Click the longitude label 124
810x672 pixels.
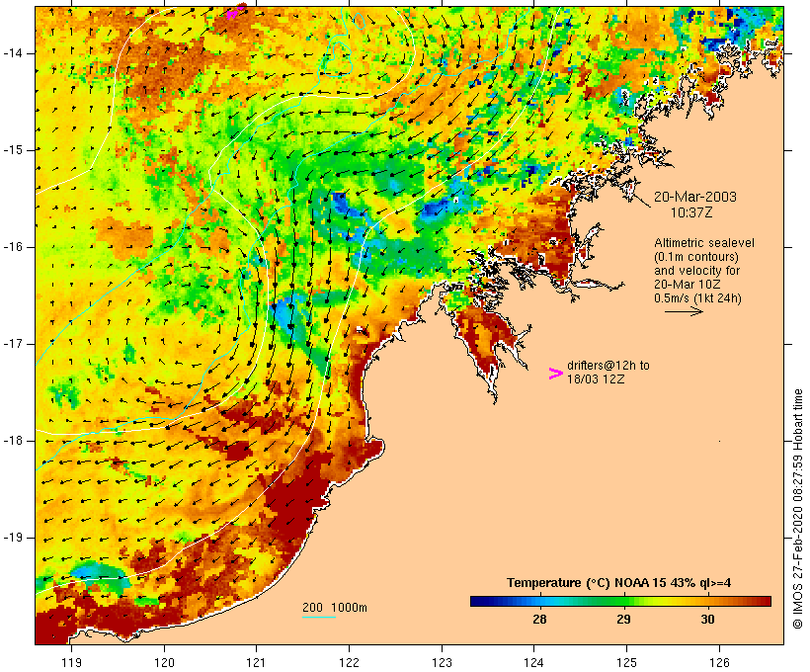(534, 662)
